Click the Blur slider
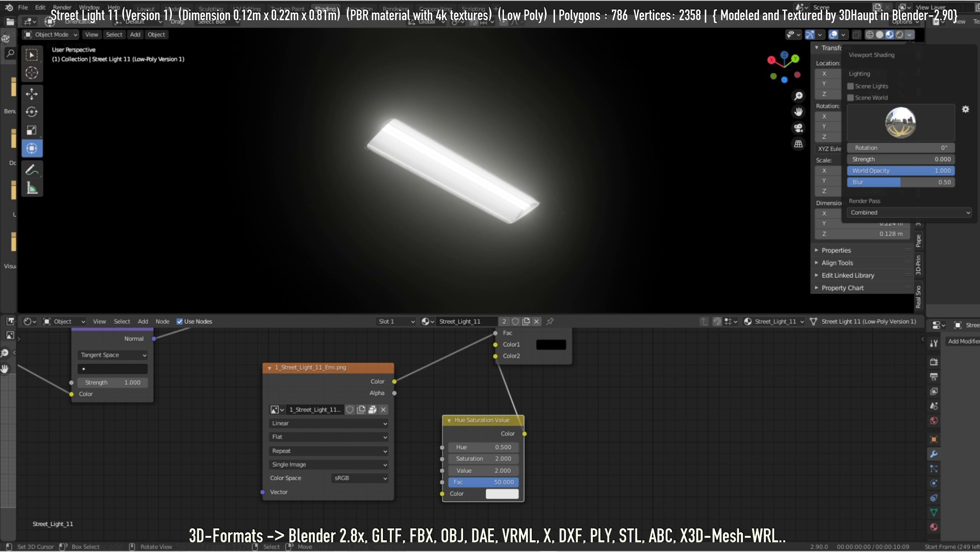Screen dimensions: 980x552 tap(901, 182)
